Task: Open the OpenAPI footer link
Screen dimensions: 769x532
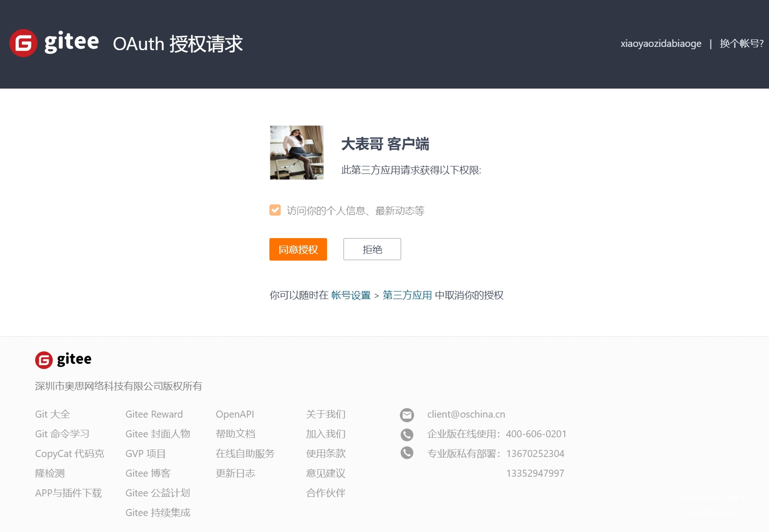Action: coord(235,414)
